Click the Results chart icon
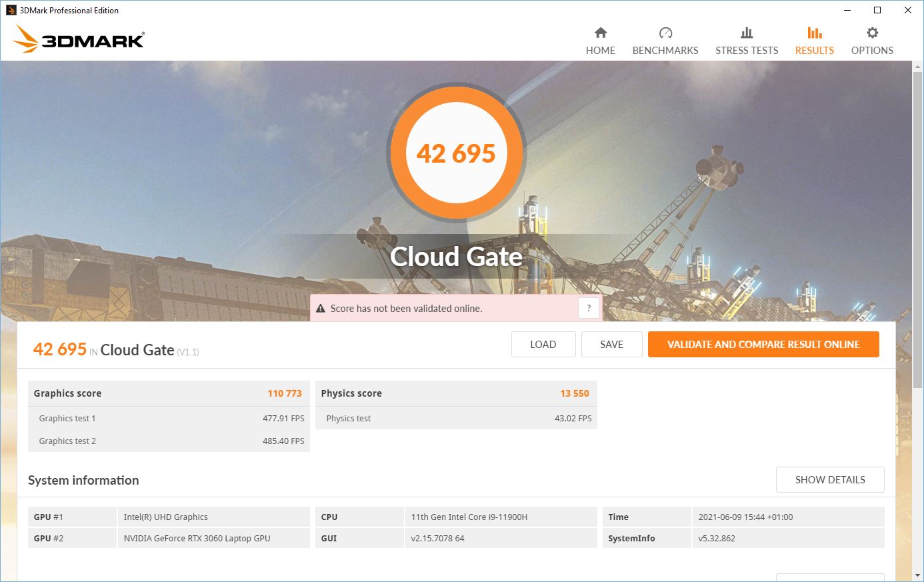Image resolution: width=924 pixels, height=582 pixels. [814, 33]
